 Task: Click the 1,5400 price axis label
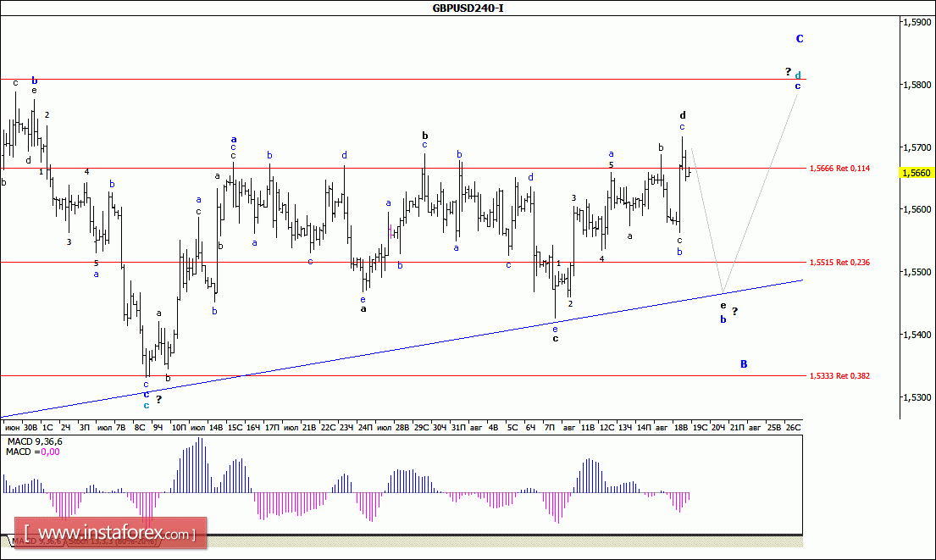917,335
